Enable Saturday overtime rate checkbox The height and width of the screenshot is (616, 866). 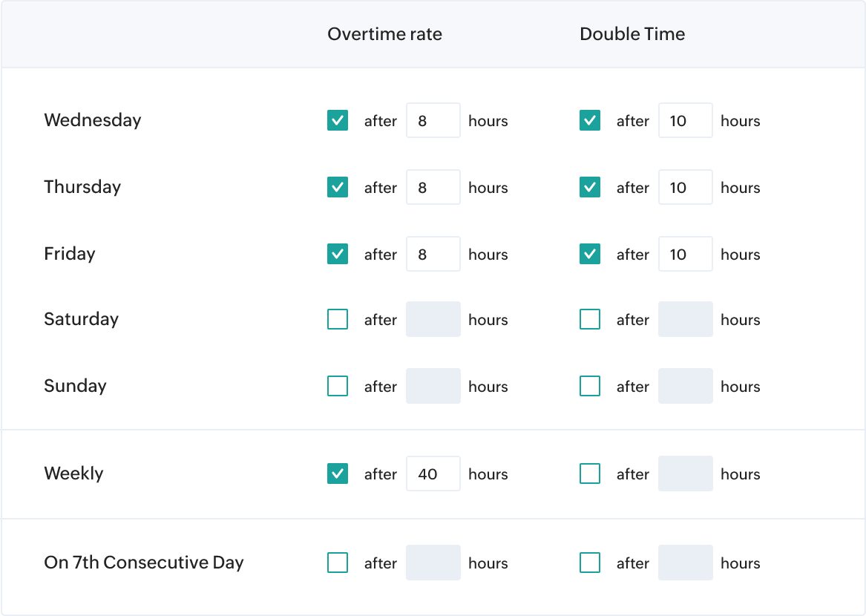click(x=338, y=319)
